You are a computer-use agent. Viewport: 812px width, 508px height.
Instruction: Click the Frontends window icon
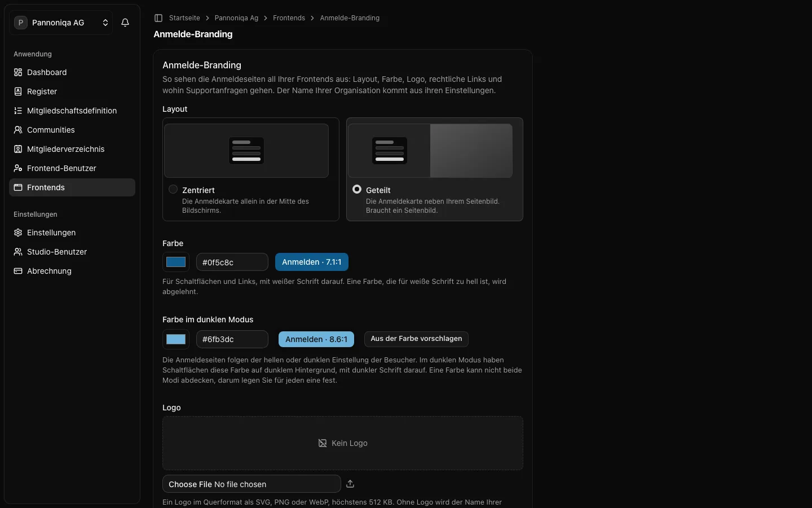[x=18, y=187]
